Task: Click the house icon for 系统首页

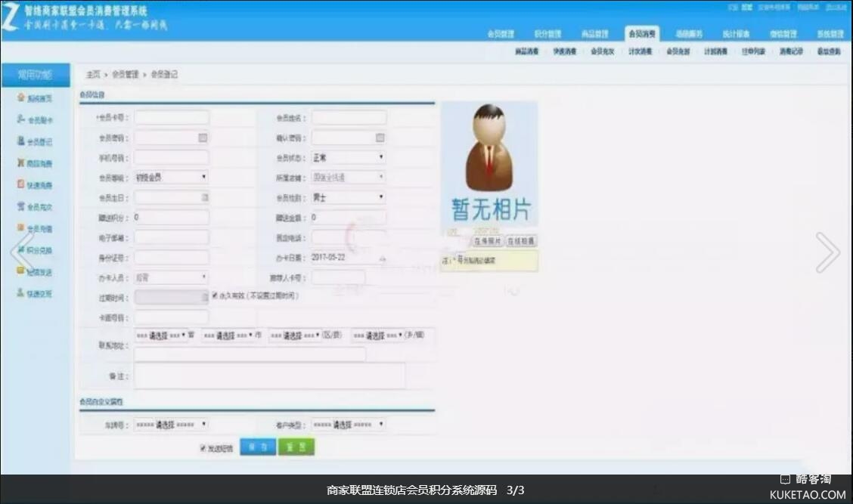Action: [22, 98]
